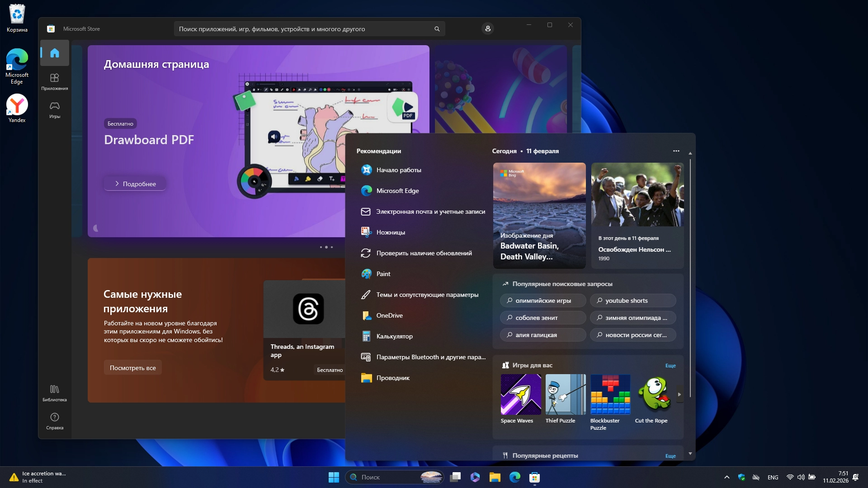Click the Store search input field
The height and width of the screenshot is (488, 868).
point(303,29)
